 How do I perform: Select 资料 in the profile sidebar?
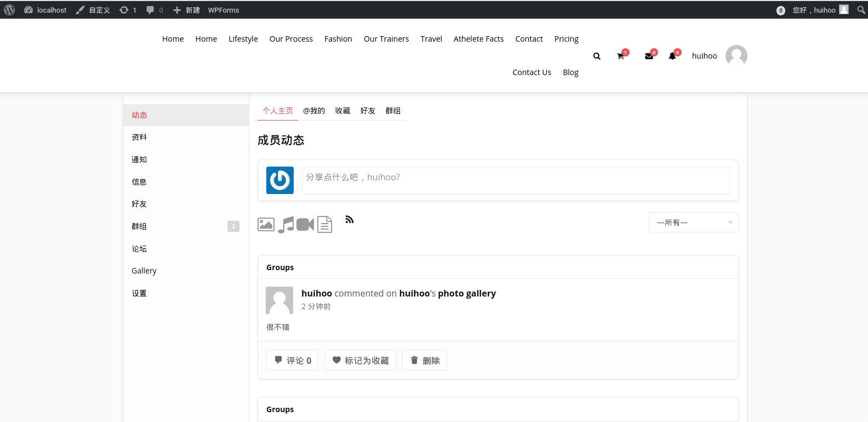[x=139, y=137]
